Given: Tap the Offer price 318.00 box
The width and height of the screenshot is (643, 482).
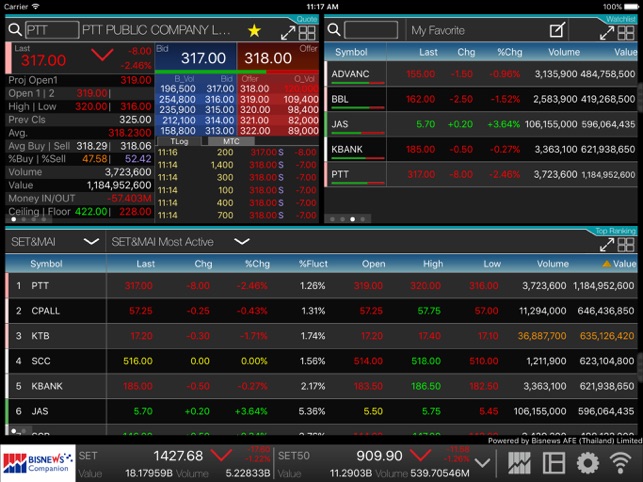Looking at the screenshot, I should coord(278,56).
